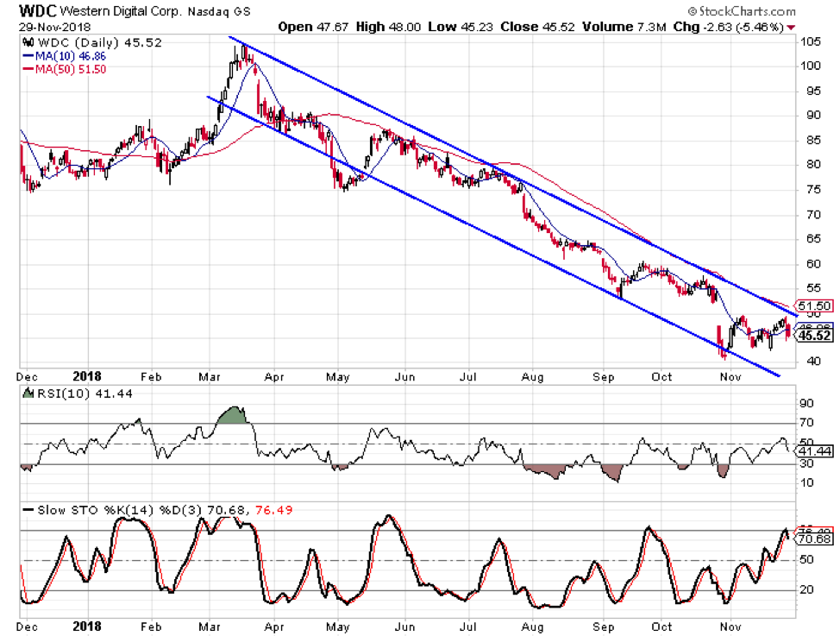Click the Mar label under the stochastic panel
Screen dimensions: 840x636
coord(210,627)
